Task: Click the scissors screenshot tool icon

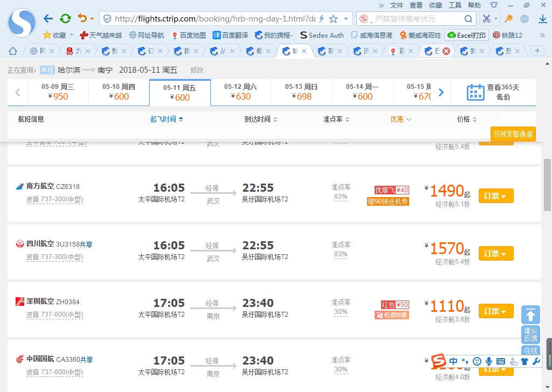Action: coord(487,19)
